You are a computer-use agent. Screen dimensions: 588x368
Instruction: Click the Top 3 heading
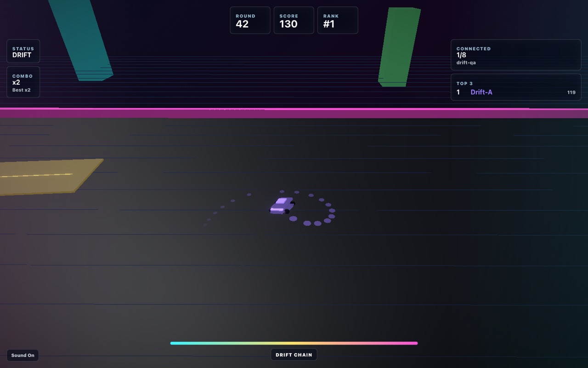click(464, 83)
